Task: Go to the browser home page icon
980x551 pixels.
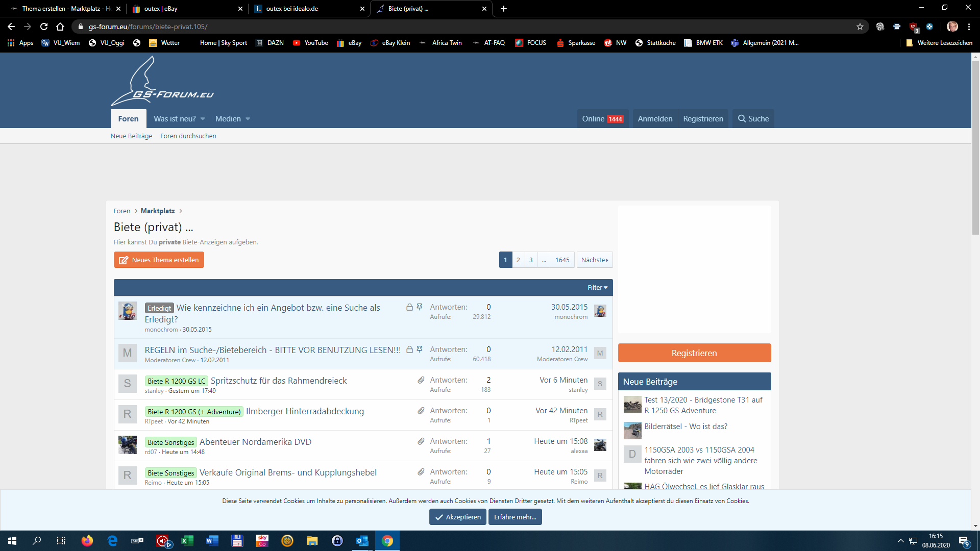Action: tap(60, 27)
